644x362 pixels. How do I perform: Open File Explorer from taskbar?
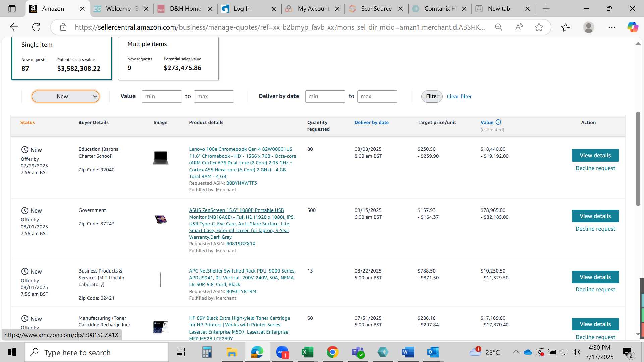(x=232, y=352)
